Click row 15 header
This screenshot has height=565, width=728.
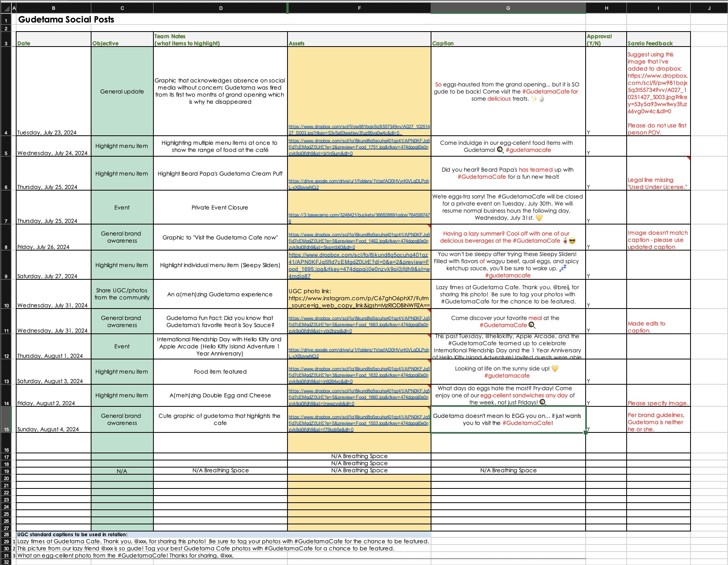6,420
